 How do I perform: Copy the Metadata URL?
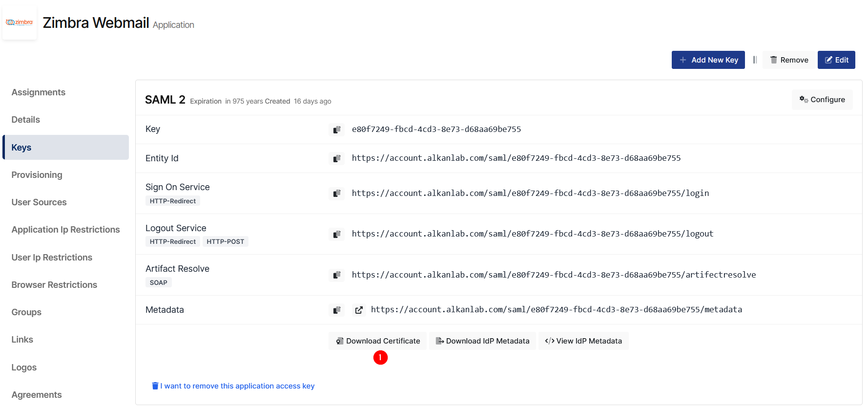pyautogui.click(x=336, y=310)
